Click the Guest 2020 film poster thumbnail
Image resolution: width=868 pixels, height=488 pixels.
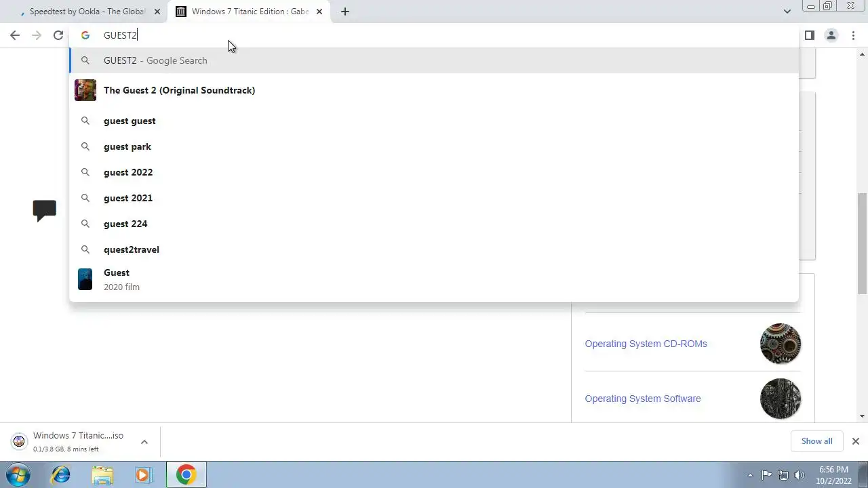point(85,279)
